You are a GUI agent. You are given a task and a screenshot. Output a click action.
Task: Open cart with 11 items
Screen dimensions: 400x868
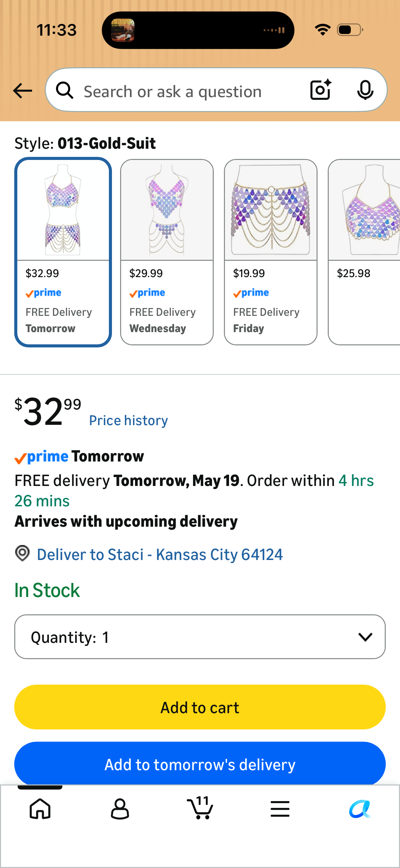click(x=200, y=807)
